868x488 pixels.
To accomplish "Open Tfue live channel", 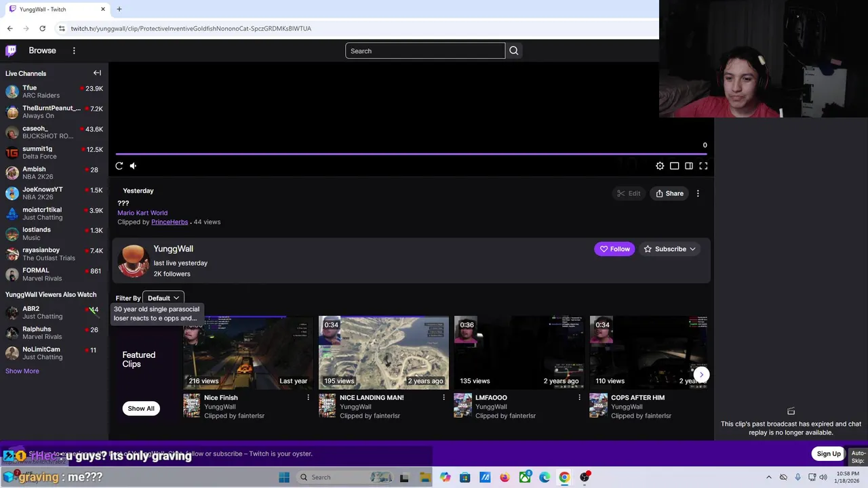I will 54,91.
